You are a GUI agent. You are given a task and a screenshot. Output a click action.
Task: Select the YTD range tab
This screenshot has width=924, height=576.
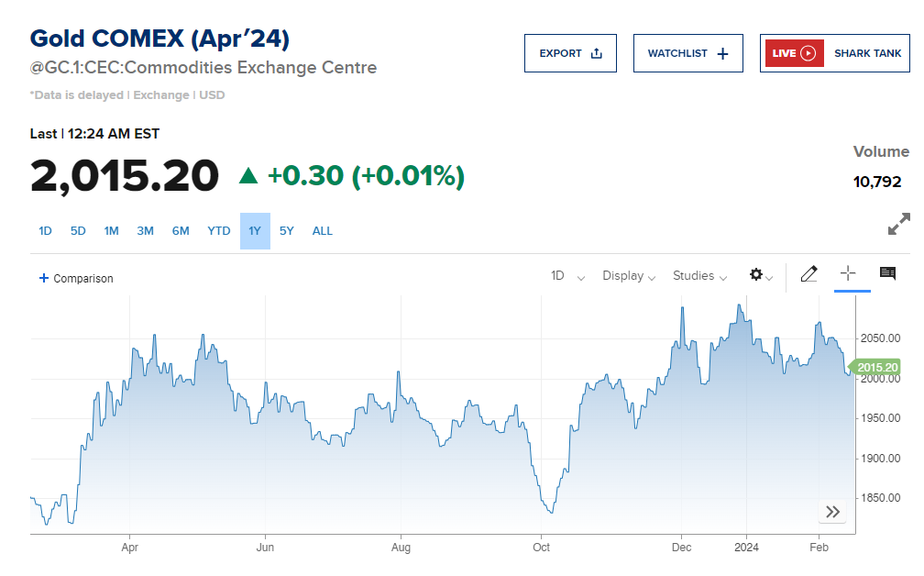coord(219,231)
